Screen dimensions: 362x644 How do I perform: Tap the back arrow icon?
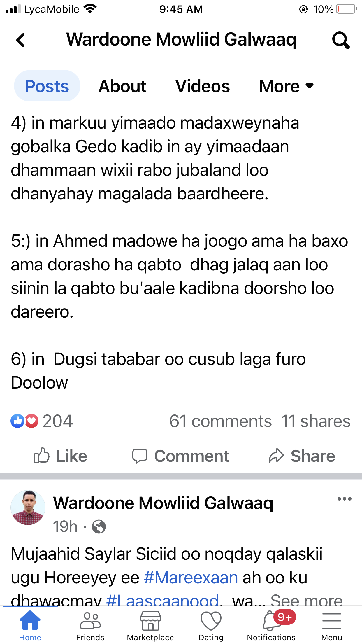(x=21, y=40)
